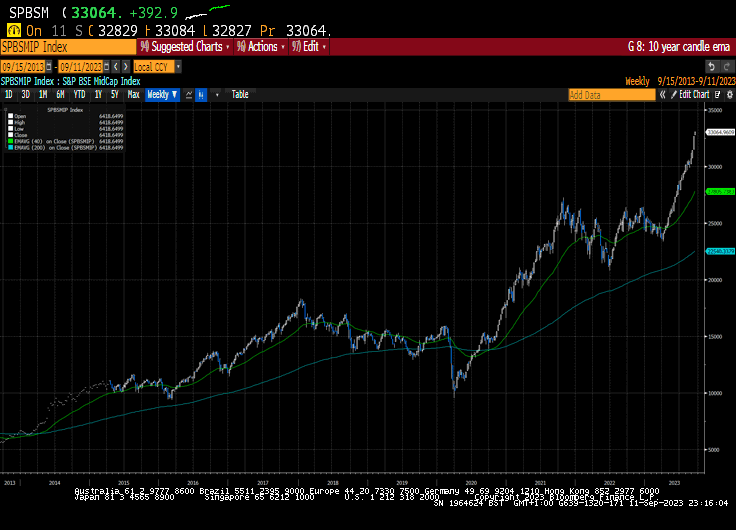Select the 1Y range tab

coord(98,95)
